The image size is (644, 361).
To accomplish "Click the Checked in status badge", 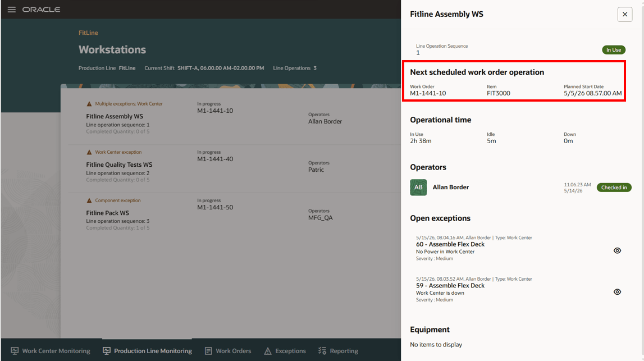I will point(614,188).
